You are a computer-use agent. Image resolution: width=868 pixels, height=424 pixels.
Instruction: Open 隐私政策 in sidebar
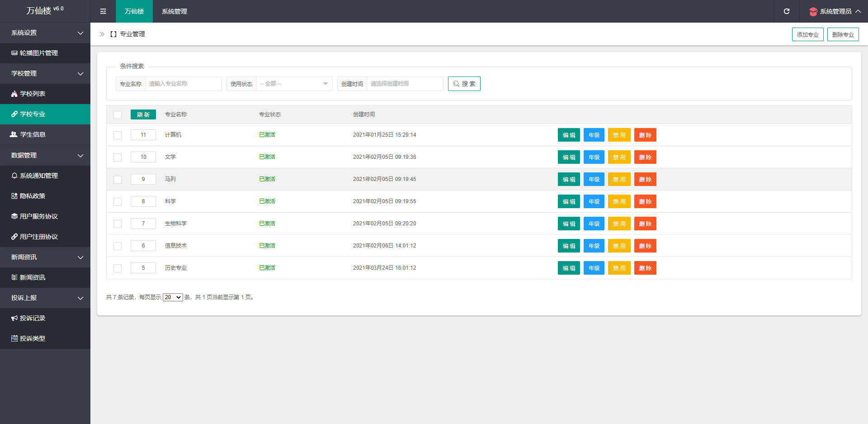[x=45, y=196]
